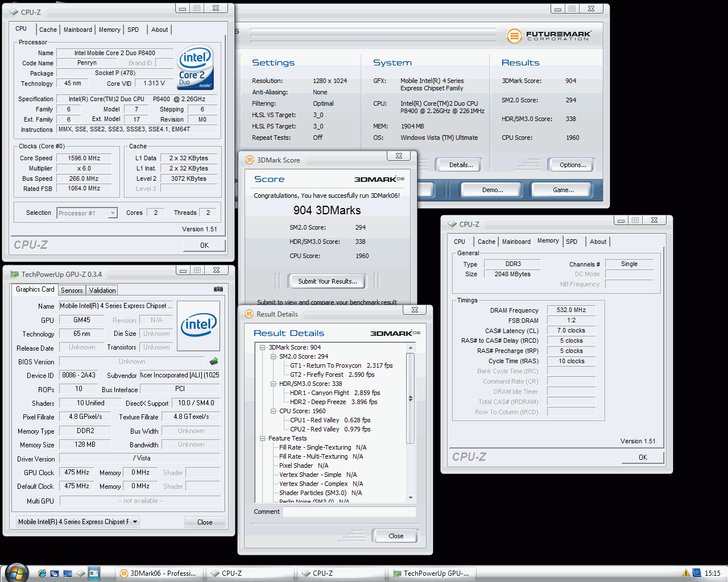
Task: Click the GPU name field GM45
Action: click(x=82, y=320)
